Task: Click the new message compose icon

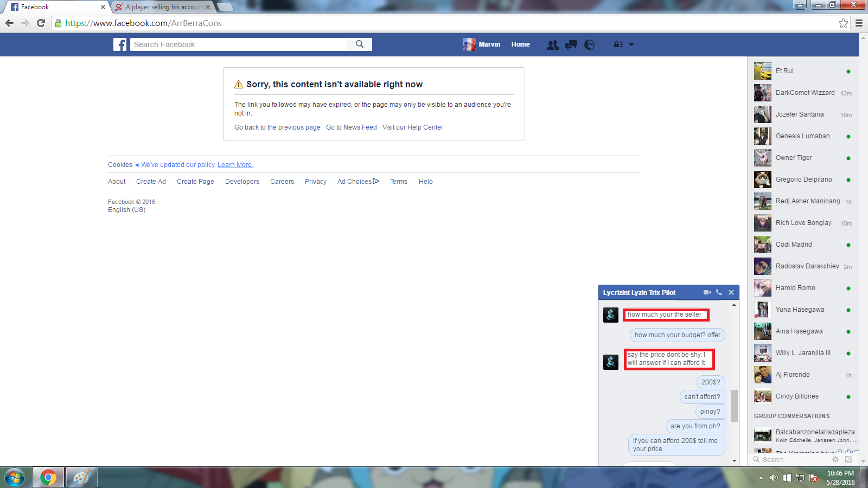Action: point(848,459)
